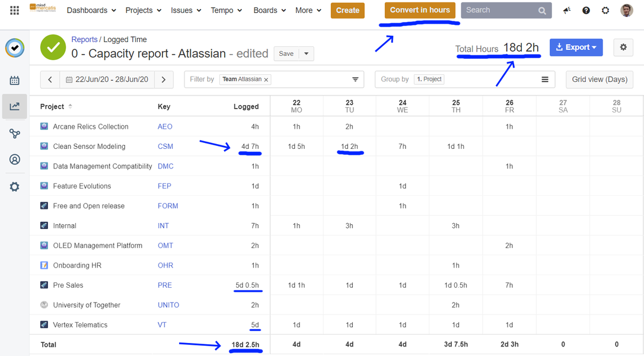Open the OHR project key link
The image size is (644, 356).
coord(165,265)
